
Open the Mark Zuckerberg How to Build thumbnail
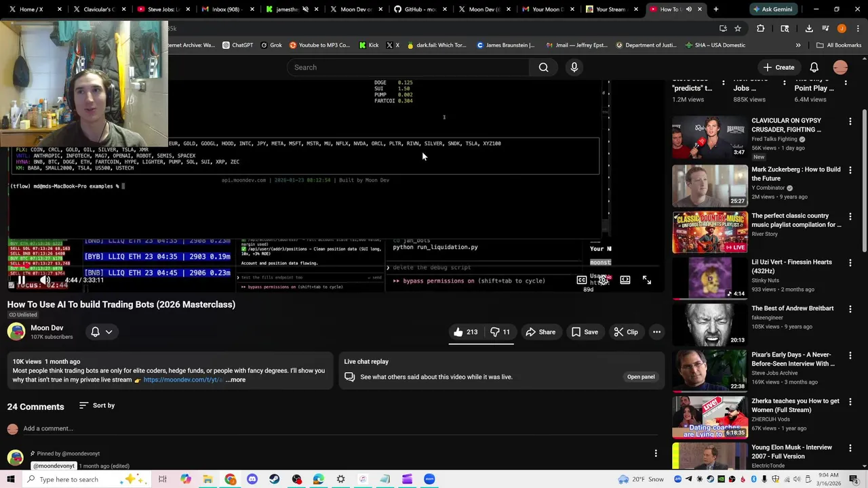coord(710,185)
